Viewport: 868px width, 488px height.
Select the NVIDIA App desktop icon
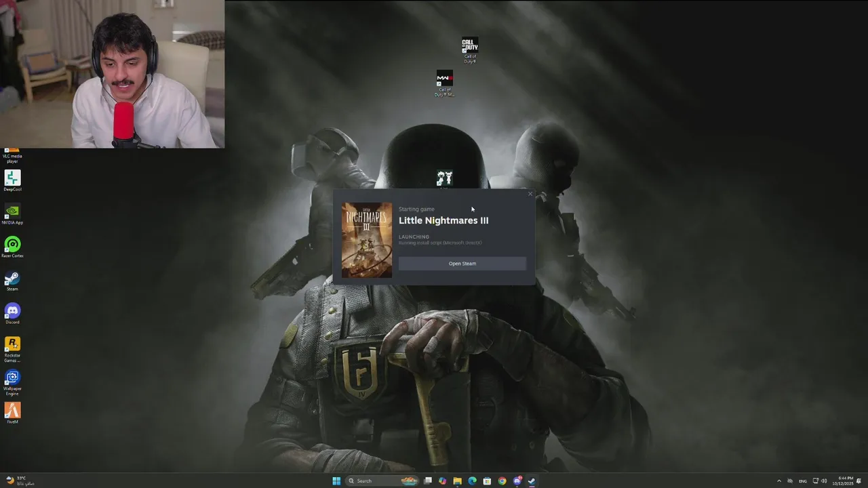click(x=12, y=214)
